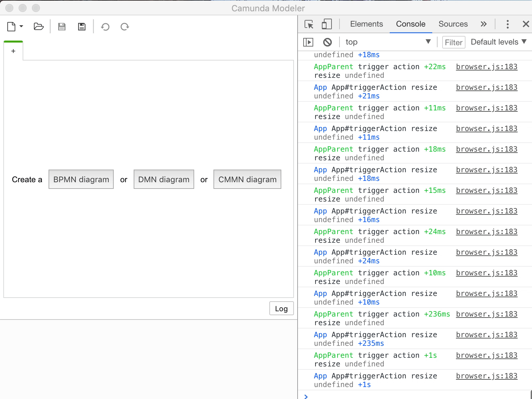Clear the console output
Image resolution: width=532 pixels, height=399 pixels.
pos(328,42)
